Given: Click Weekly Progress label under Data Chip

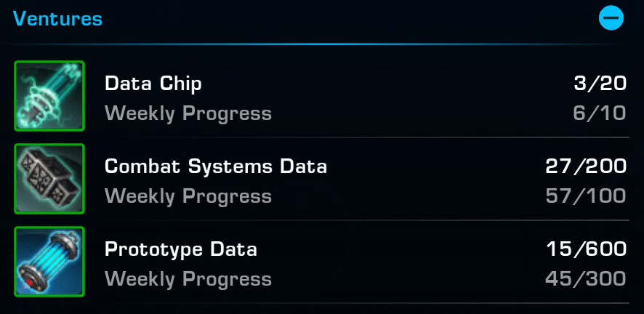Looking at the screenshot, I should point(188,113).
